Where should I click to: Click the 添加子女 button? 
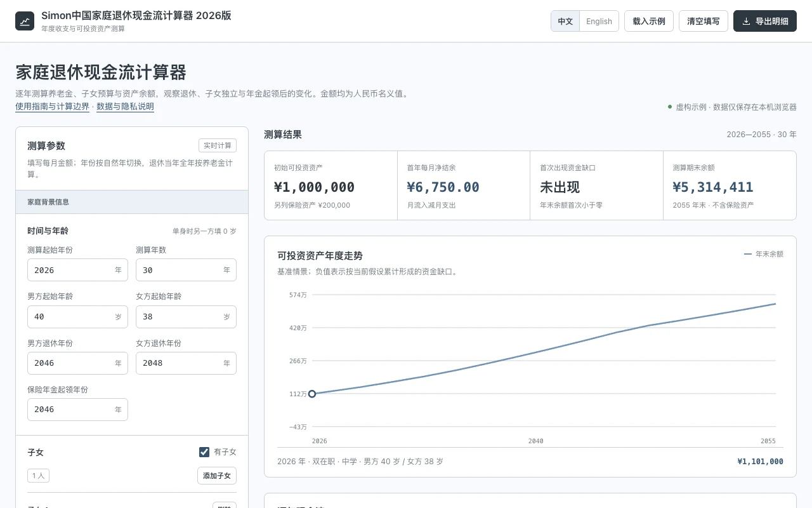point(217,476)
